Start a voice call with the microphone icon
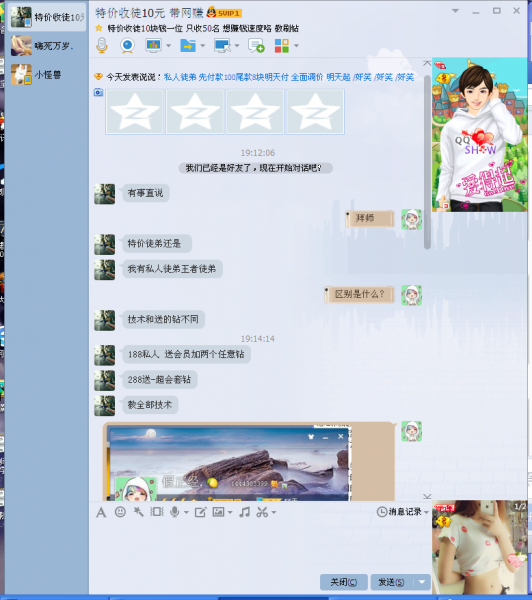Screen dimensions: 532x600 click(102, 46)
